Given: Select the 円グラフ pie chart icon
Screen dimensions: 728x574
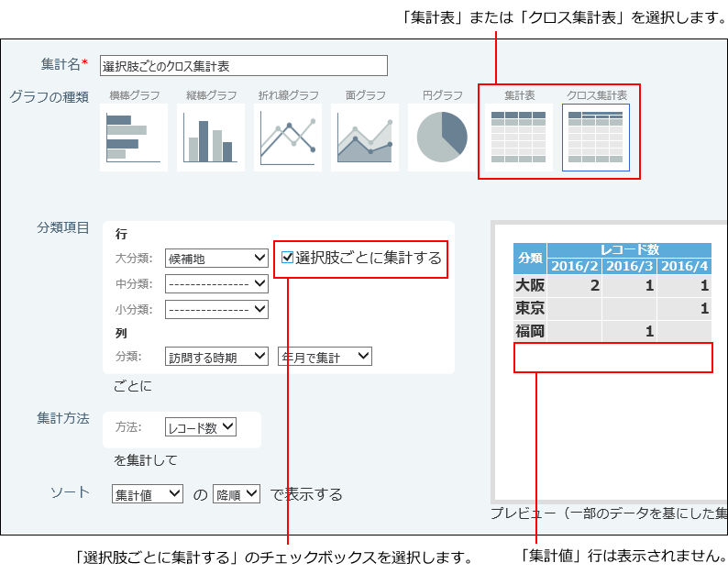Looking at the screenshot, I should coord(442,138).
